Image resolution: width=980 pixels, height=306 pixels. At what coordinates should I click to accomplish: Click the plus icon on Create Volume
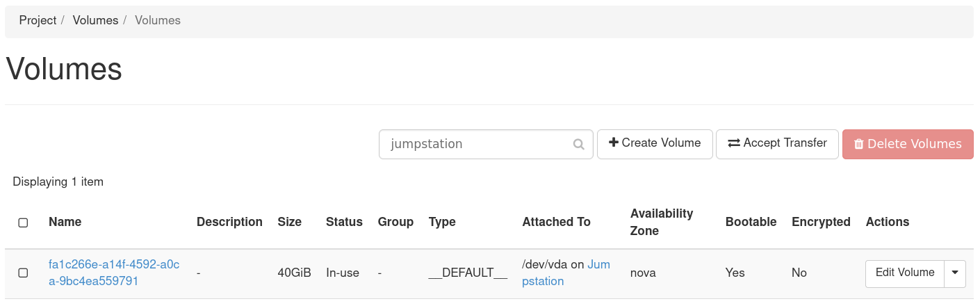coord(613,143)
